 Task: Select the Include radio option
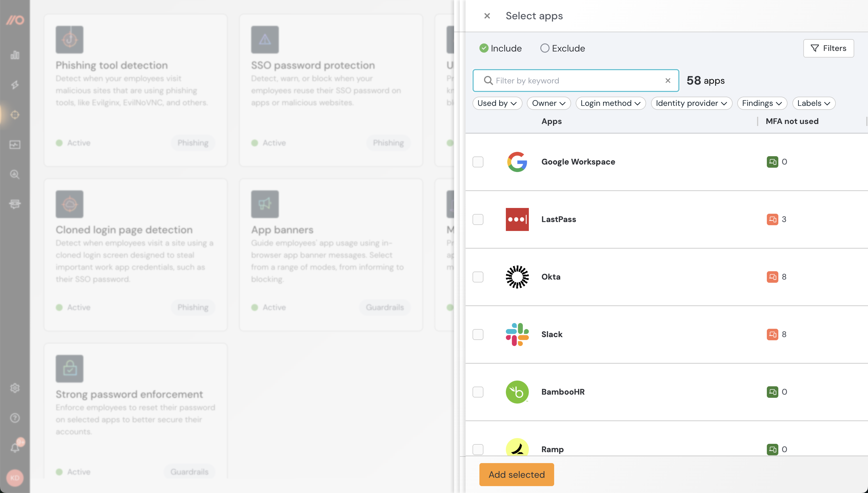[x=484, y=48]
